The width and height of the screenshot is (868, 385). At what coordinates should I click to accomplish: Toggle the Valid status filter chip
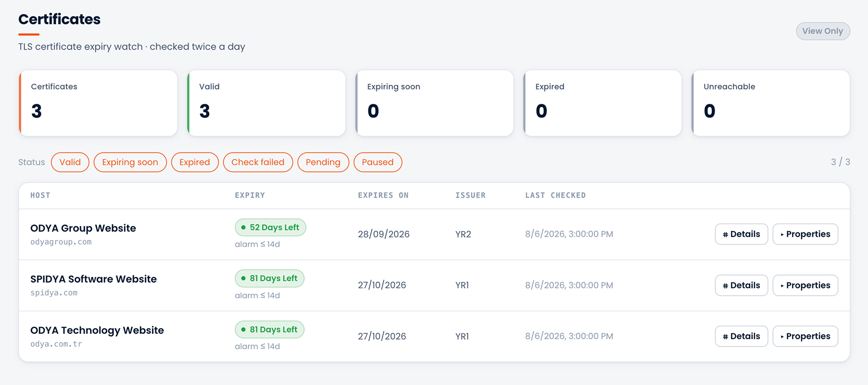tap(70, 162)
